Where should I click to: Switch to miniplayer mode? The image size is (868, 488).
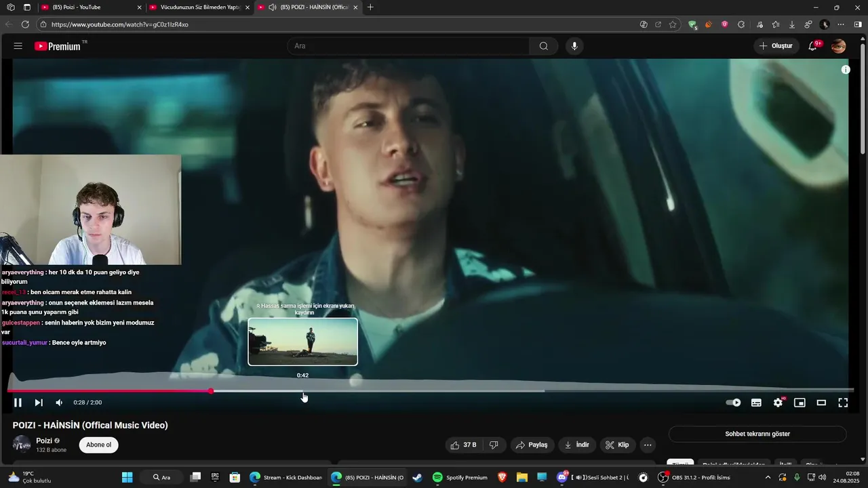(x=800, y=403)
